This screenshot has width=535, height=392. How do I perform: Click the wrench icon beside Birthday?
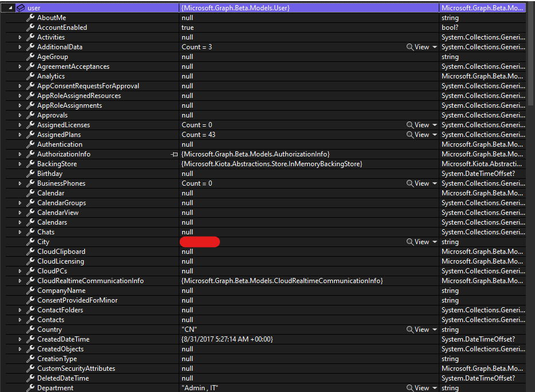(31, 174)
